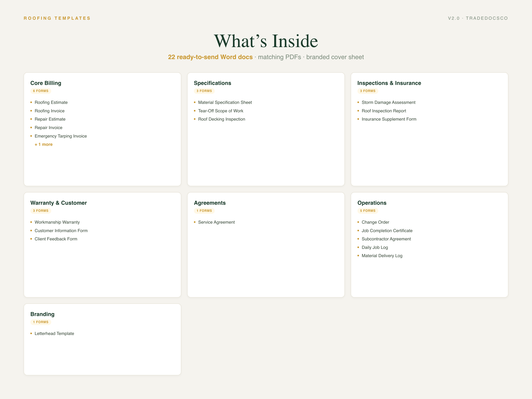Open the Specifications card title
This screenshot has height=399, width=532.
pos(212,83)
